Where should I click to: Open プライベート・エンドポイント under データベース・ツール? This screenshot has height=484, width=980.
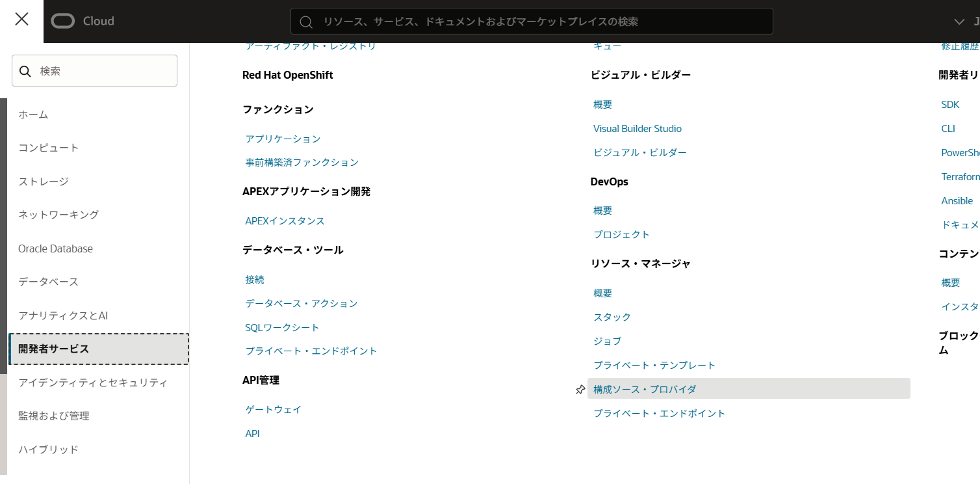coord(311,351)
